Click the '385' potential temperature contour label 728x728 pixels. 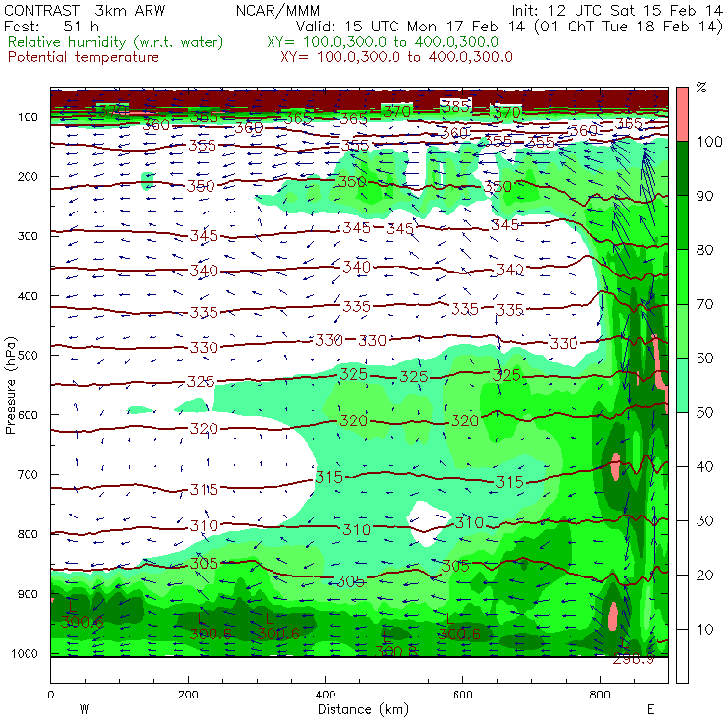click(455, 107)
